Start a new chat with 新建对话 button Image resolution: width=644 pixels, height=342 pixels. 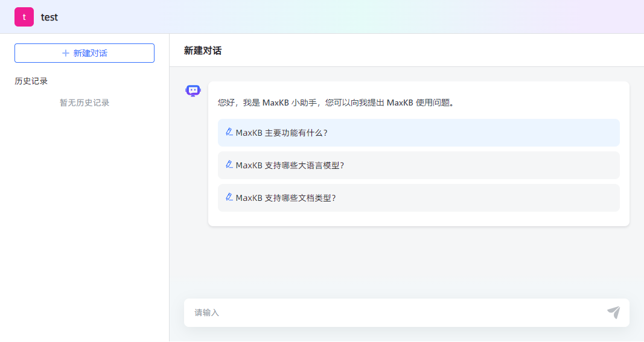[x=84, y=53]
